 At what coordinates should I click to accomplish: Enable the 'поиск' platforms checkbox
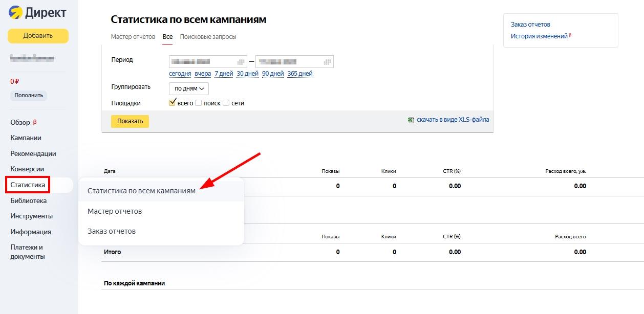pos(199,103)
